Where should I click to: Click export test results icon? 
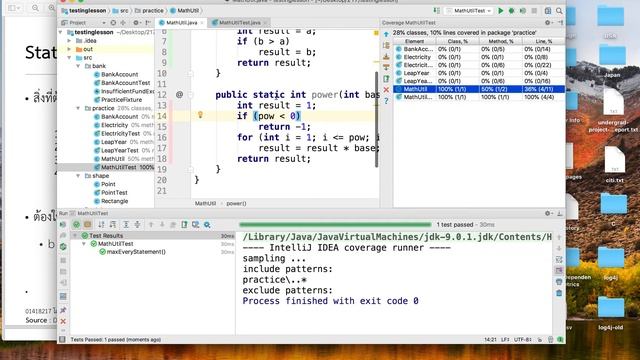tap(184, 224)
